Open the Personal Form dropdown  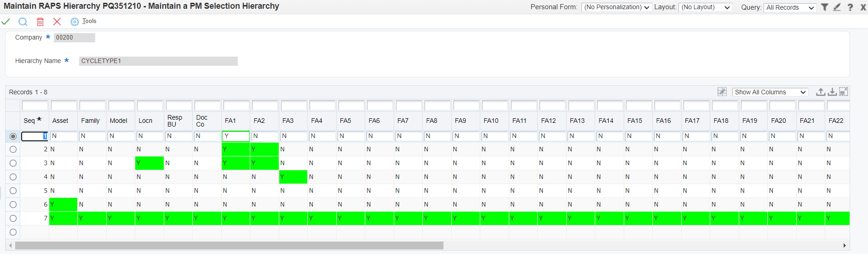click(616, 7)
